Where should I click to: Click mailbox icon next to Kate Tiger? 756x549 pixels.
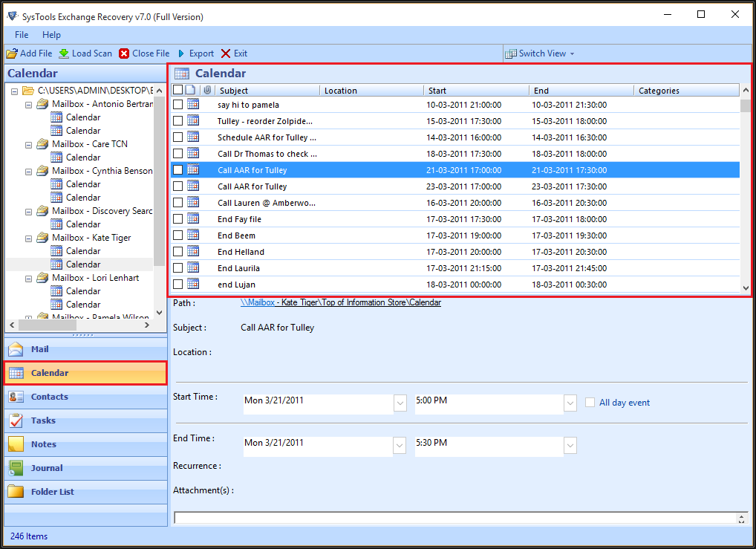pos(42,237)
